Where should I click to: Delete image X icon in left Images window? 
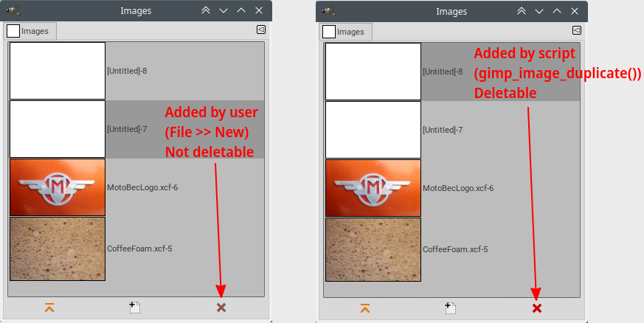(x=221, y=308)
